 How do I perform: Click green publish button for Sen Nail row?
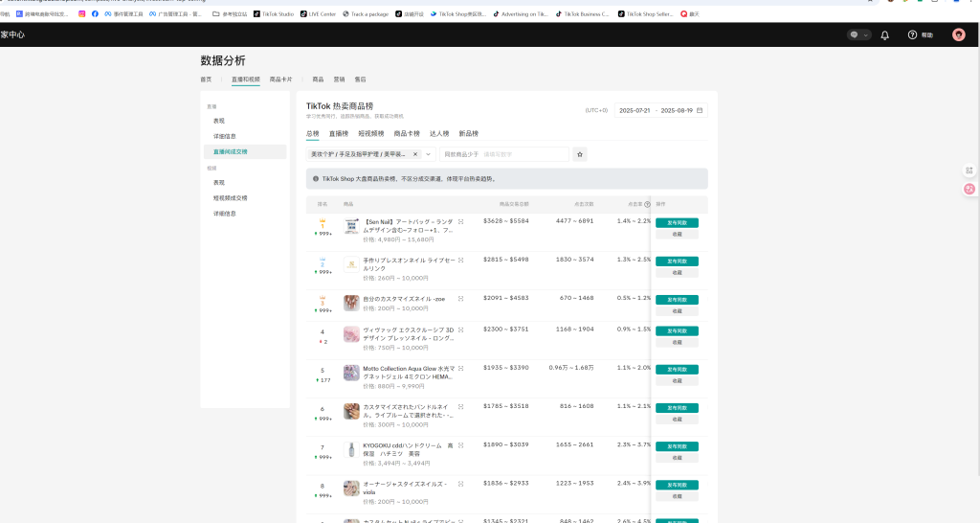coord(677,223)
